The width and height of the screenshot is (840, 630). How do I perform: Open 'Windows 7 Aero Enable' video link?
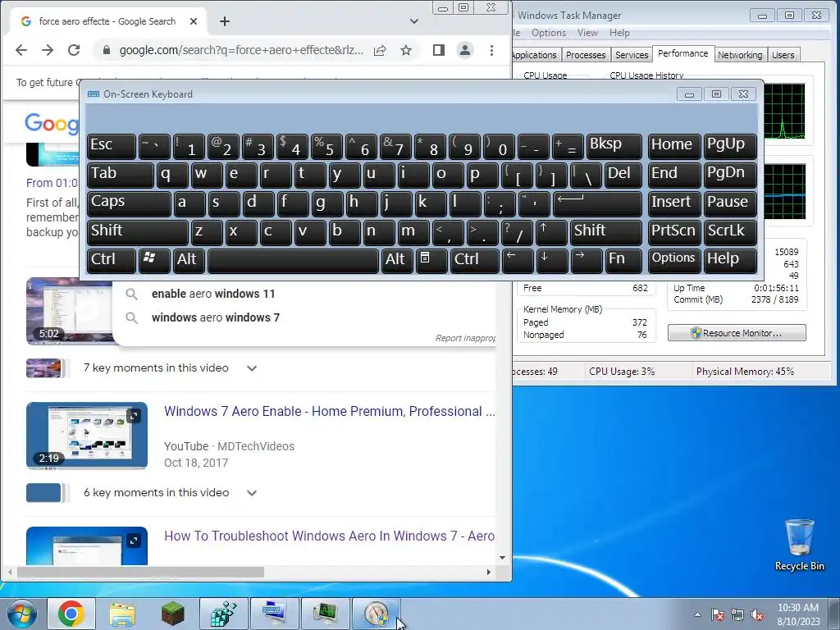click(330, 412)
